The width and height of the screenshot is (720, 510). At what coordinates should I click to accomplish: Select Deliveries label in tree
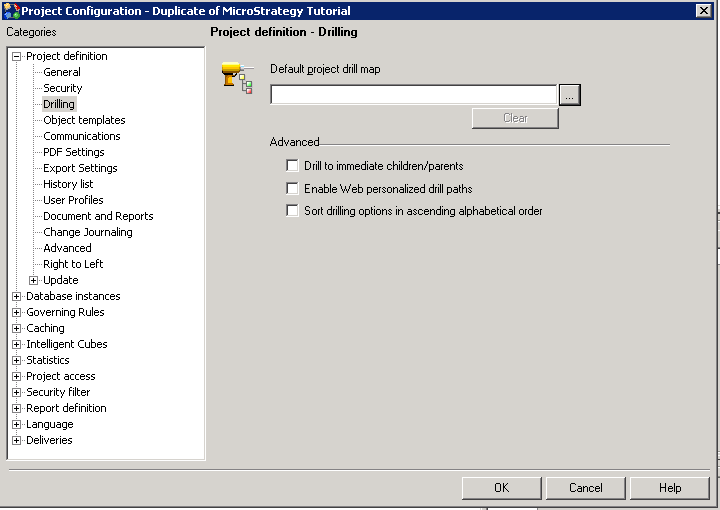[49, 441]
